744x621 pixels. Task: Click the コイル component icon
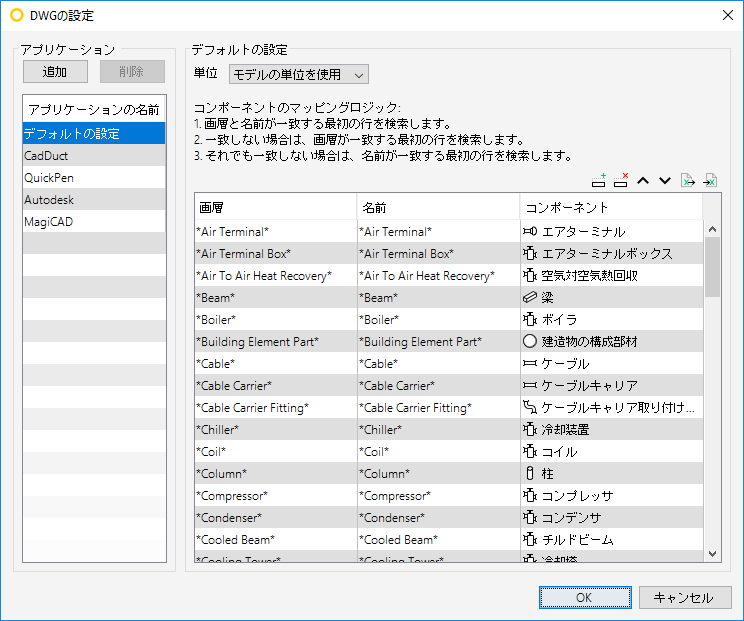(x=530, y=452)
